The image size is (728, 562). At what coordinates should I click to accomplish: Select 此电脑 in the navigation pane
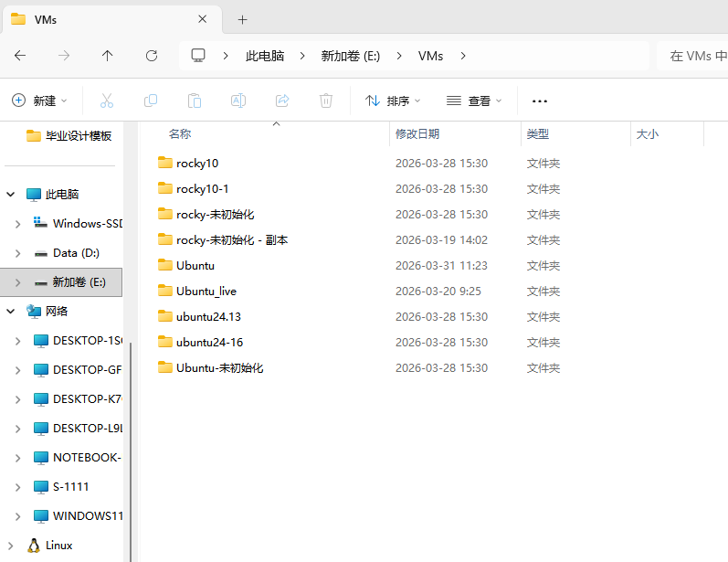coord(62,194)
